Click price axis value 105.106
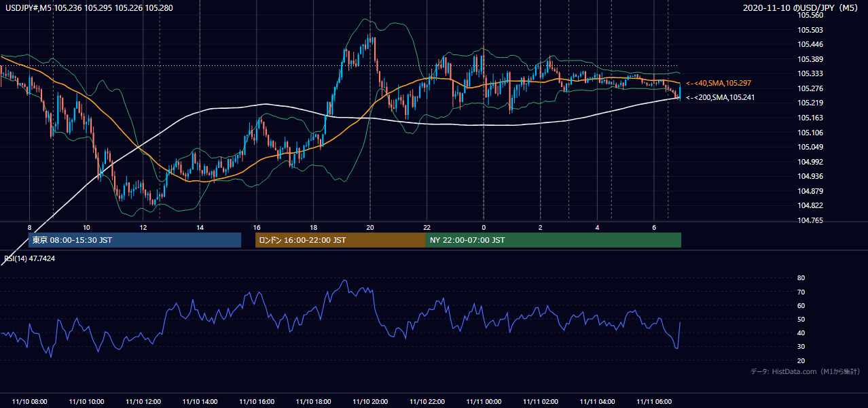The image size is (868, 408). point(811,133)
